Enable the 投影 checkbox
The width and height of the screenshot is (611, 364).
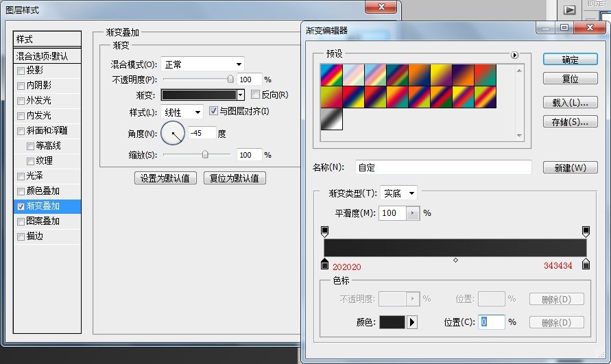(21, 71)
